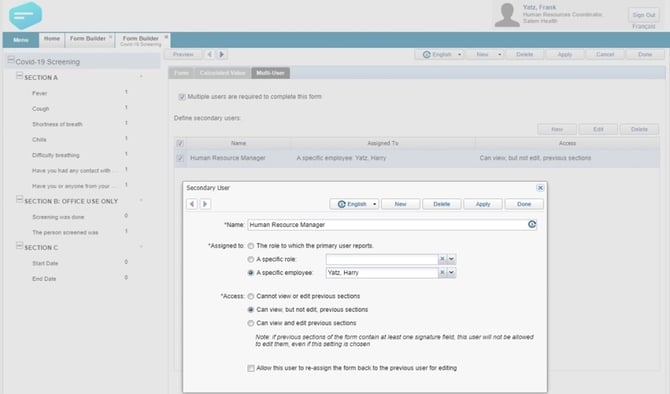Click New in Secondary User dialog
670x394 pixels.
(400, 204)
